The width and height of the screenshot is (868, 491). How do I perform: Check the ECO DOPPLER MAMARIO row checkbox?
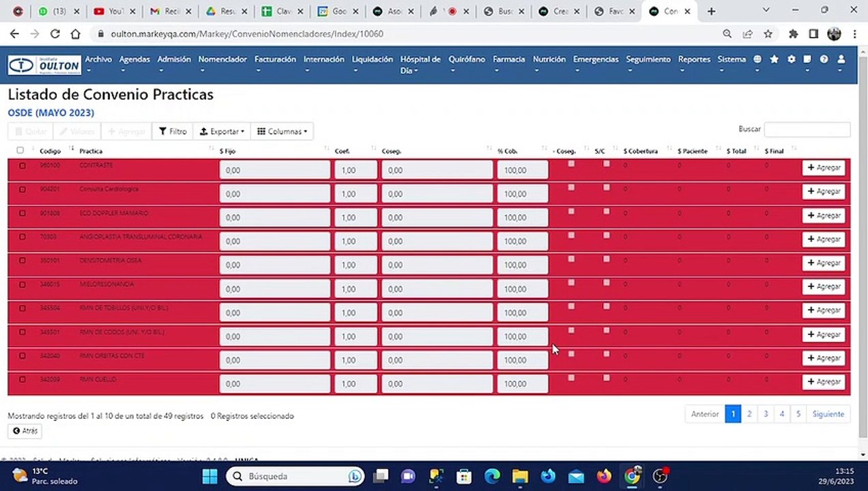click(23, 213)
